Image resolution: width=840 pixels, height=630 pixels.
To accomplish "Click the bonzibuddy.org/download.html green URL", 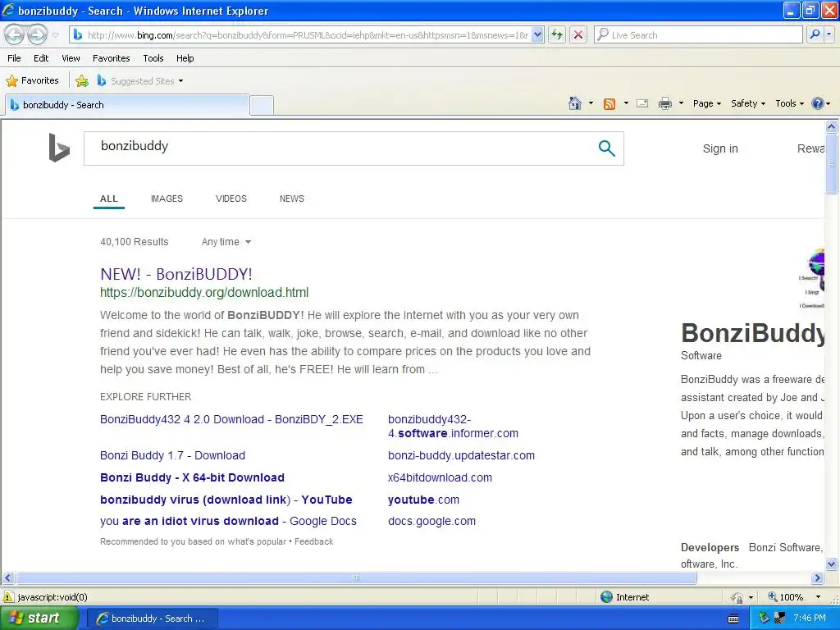I will 204,293.
